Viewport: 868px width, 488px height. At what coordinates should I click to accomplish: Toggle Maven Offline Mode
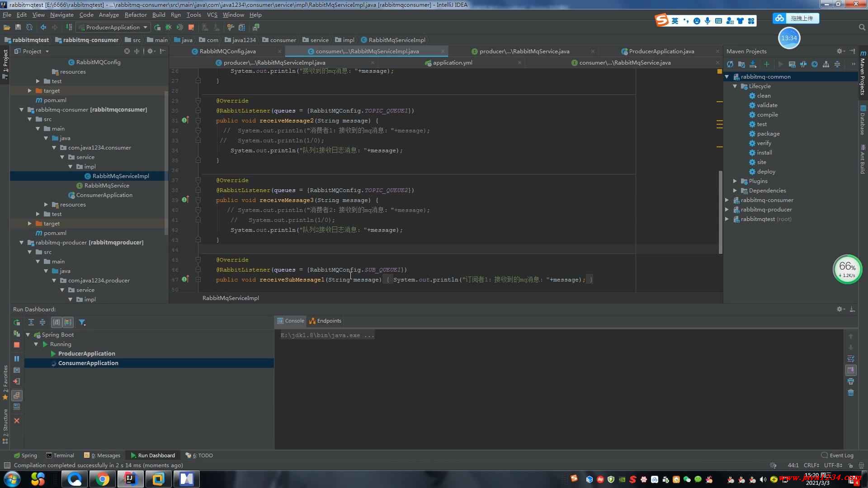click(803, 64)
